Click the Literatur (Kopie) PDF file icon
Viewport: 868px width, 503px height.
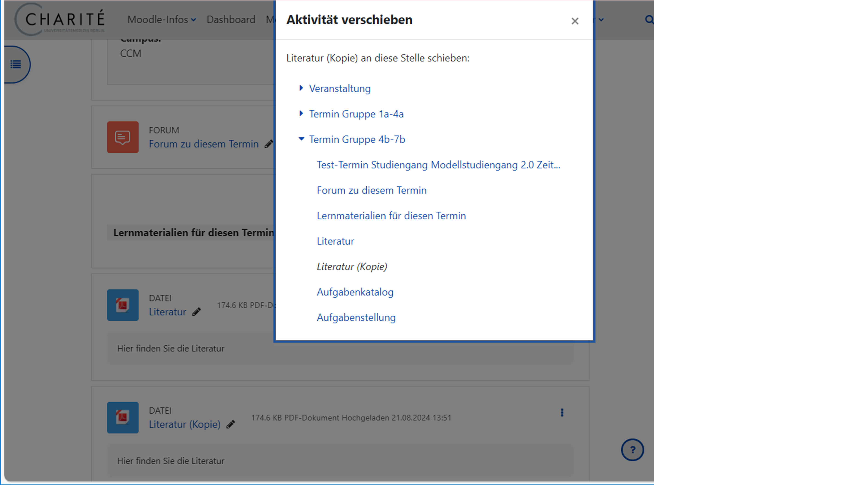click(x=123, y=418)
